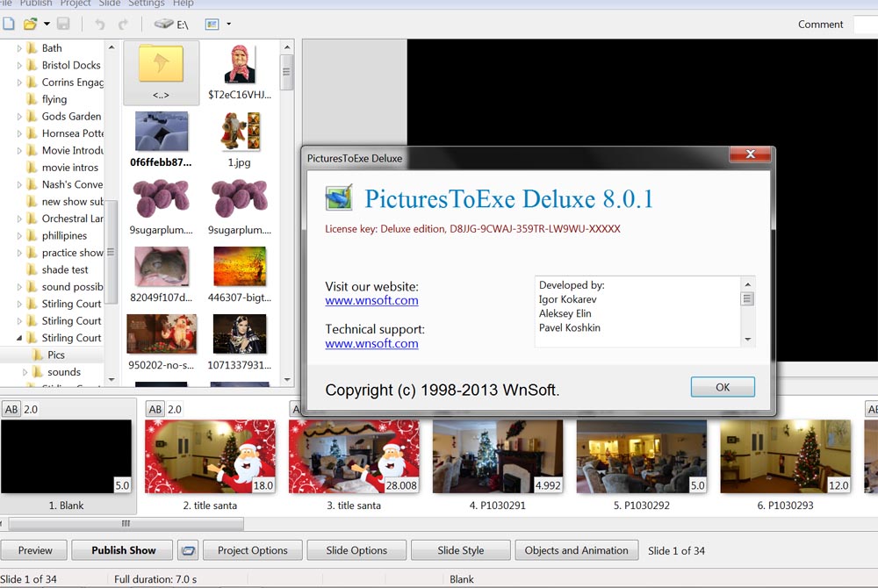
Task: Change the file list view mode icon
Action: 212,24
